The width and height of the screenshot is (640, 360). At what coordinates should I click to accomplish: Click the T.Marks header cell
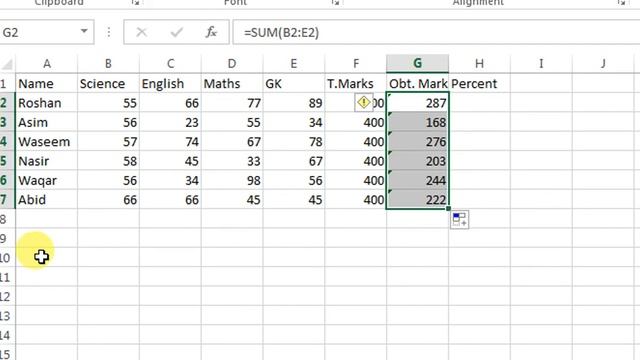(356, 84)
